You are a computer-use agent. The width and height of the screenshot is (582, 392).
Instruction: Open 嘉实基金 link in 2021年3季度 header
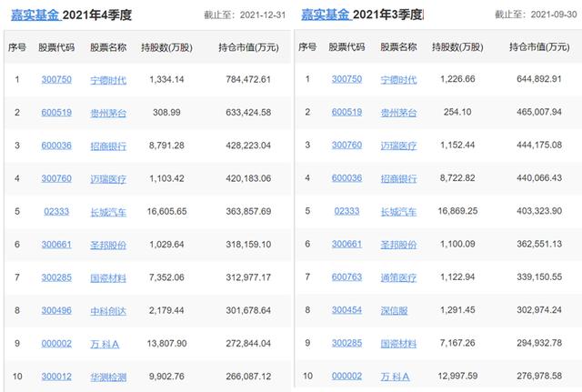(x=326, y=15)
